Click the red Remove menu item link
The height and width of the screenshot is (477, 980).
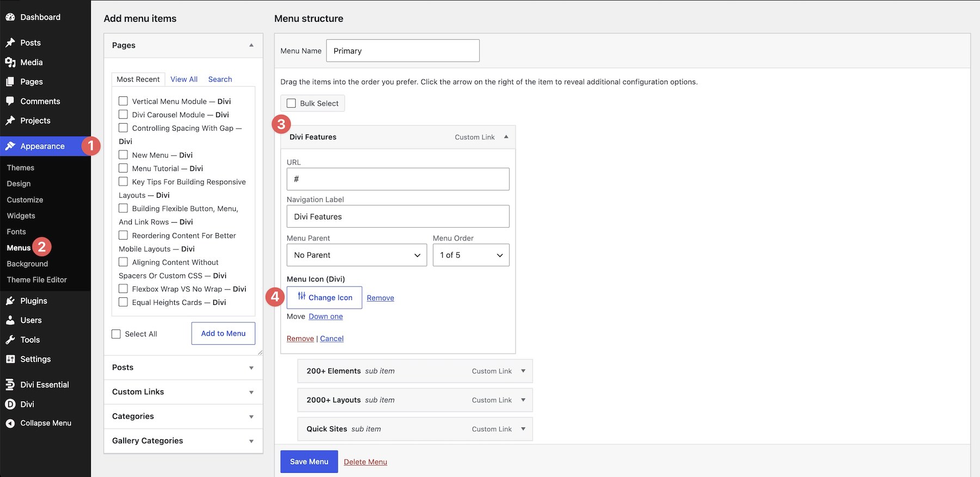click(x=301, y=339)
